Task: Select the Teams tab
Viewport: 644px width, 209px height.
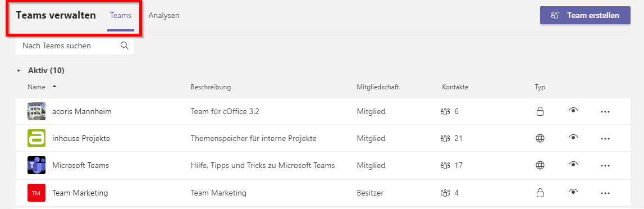Action: coord(121,16)
